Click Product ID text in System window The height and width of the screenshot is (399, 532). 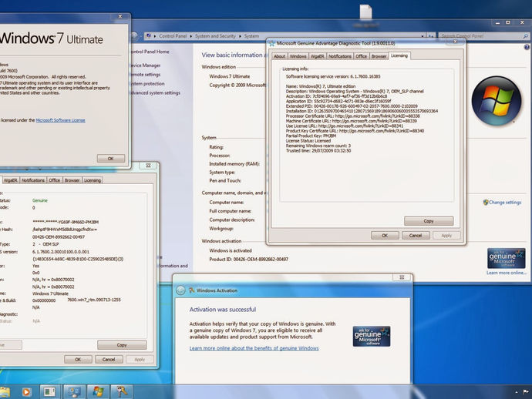pyautogui.click(x=249, y=260)
